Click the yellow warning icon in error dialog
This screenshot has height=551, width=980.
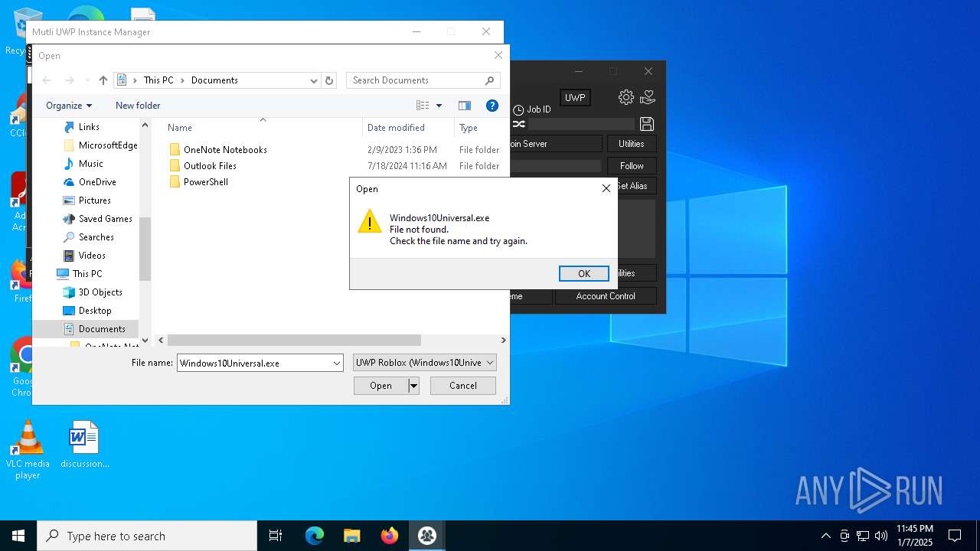[369, 221]
